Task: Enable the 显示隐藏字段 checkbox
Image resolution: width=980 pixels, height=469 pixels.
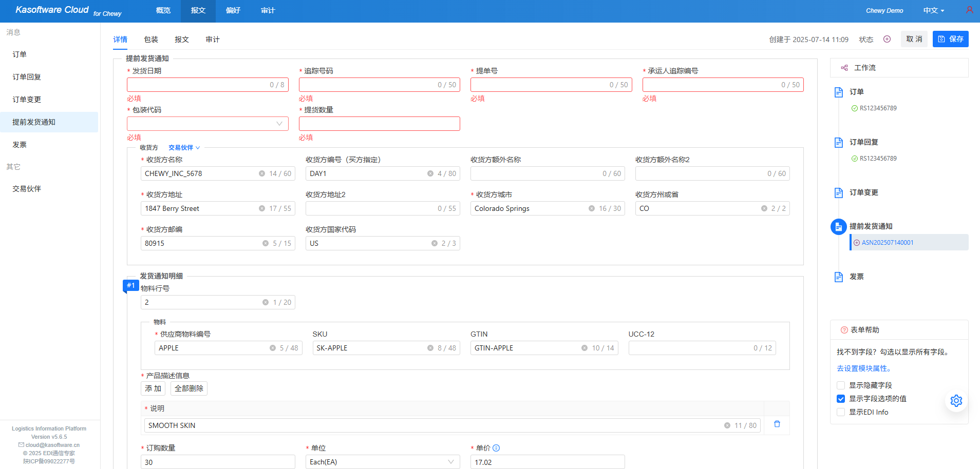Action: pyautogui.click(x=841, y=385)
